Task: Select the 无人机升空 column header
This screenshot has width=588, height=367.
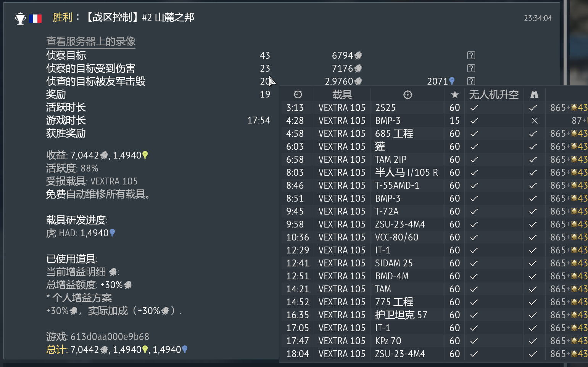Action: (x=494, y=95)
